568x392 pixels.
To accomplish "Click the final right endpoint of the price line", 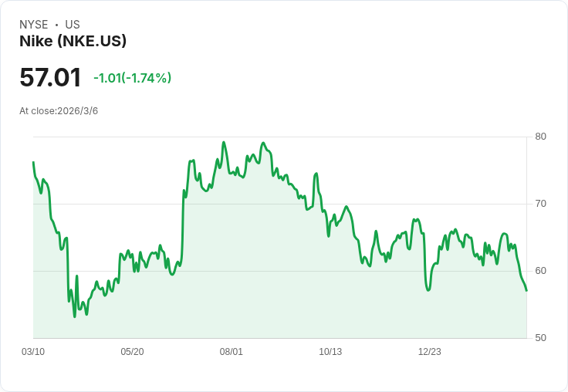I will tap(526, 290).
